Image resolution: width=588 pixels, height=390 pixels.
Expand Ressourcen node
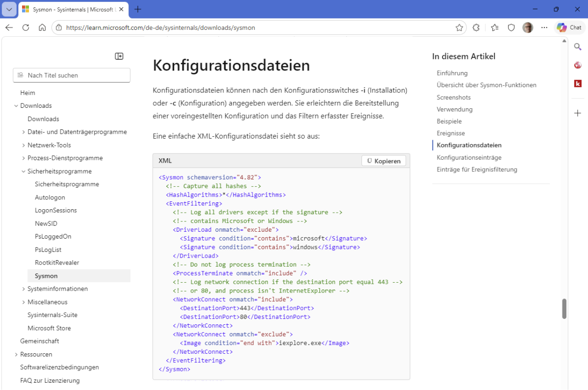tap(16, 354)
